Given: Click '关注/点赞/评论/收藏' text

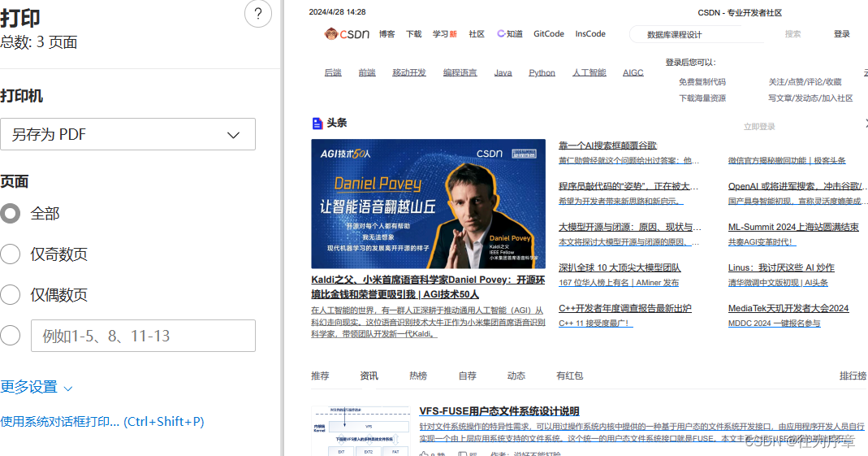Looking at the screenshot, I should coord(805,82).
